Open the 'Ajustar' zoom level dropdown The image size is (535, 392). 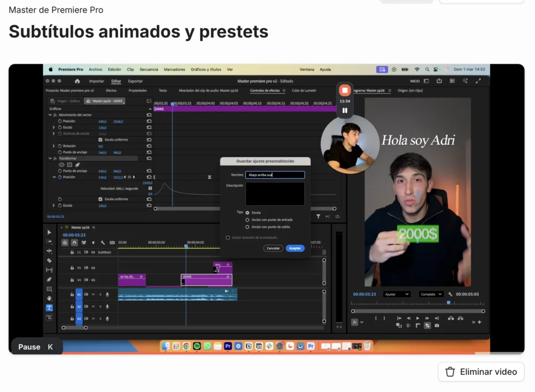coord(397,294)
